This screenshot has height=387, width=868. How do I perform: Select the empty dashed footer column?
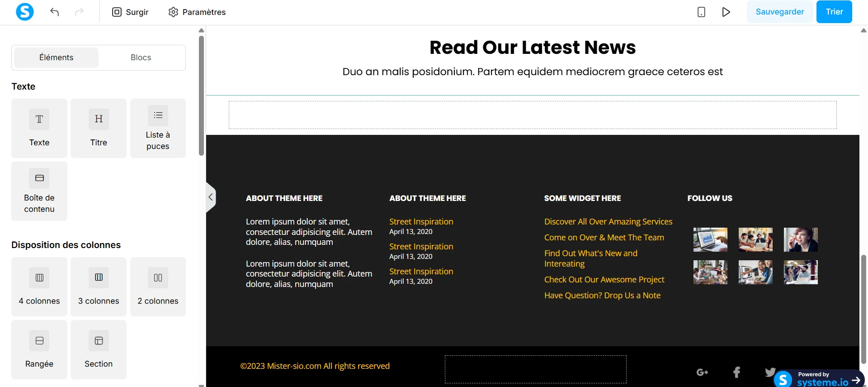coord(536,369)
